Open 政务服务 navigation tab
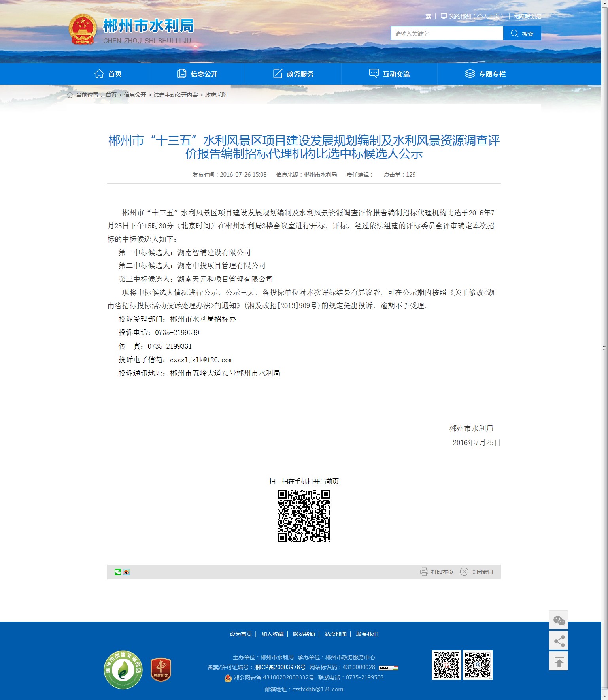Image resolution: width=608 pixels, height=700 pixels. (x=293, y=73)
